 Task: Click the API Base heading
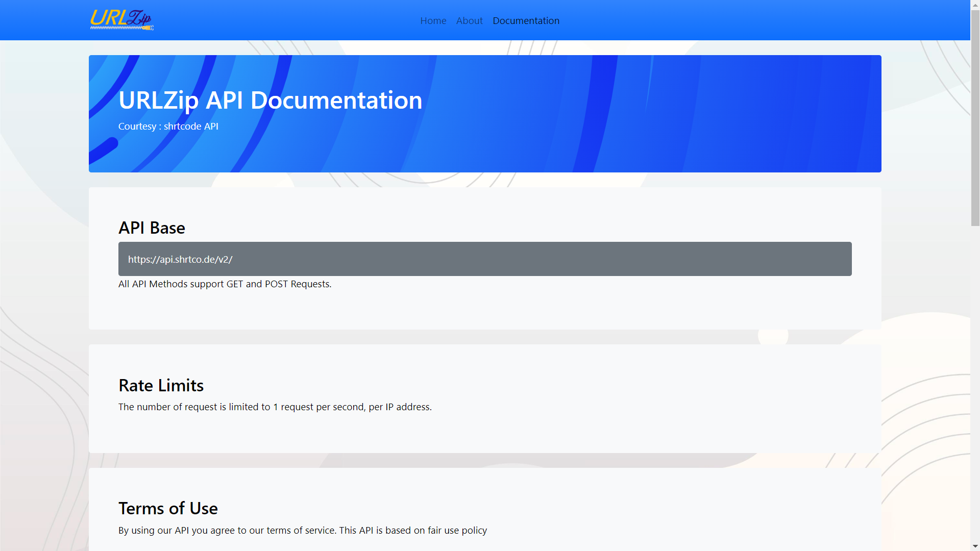click(152, 228)
